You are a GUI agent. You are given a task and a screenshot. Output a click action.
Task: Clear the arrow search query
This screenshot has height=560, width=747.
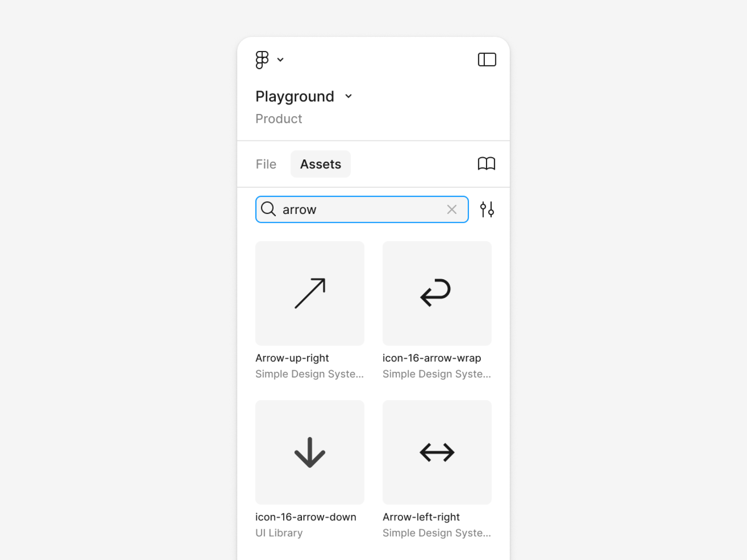452,209
